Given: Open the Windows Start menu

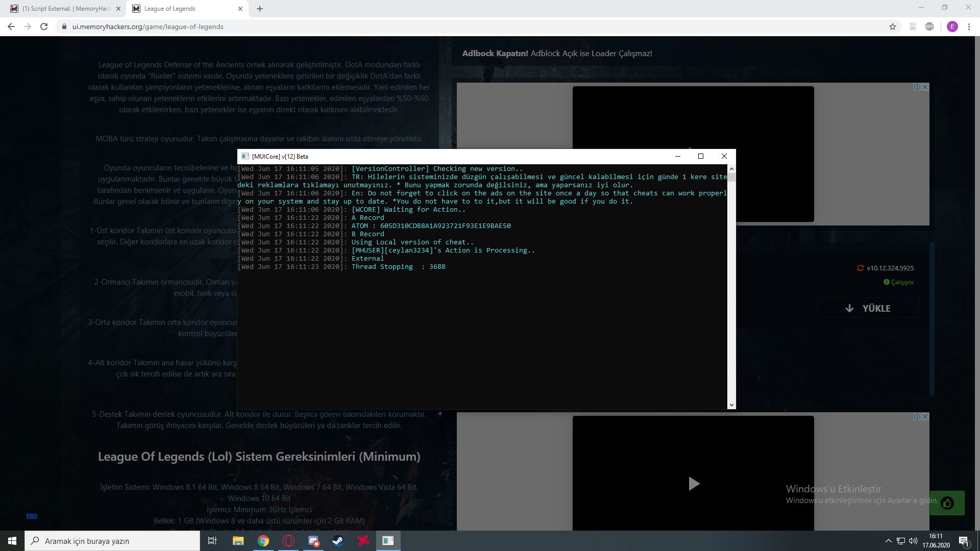Looking at the screenshot, I should (12, 541).
